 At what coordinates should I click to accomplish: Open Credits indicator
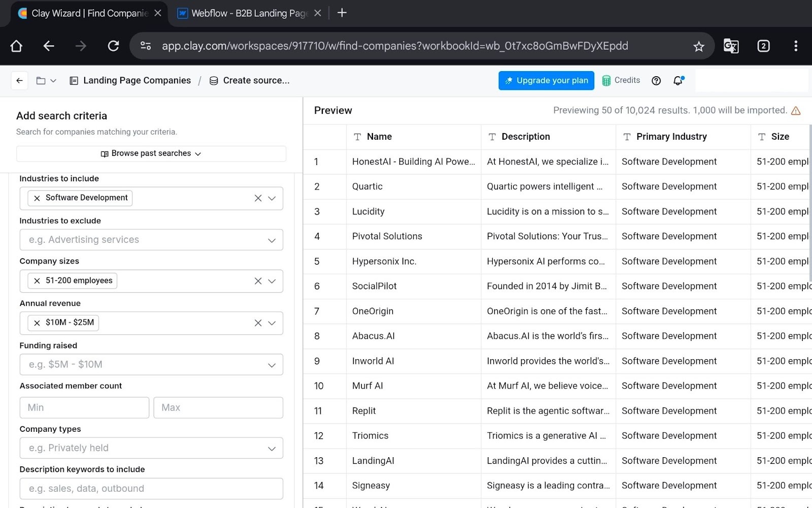click(x=621, y=80)
